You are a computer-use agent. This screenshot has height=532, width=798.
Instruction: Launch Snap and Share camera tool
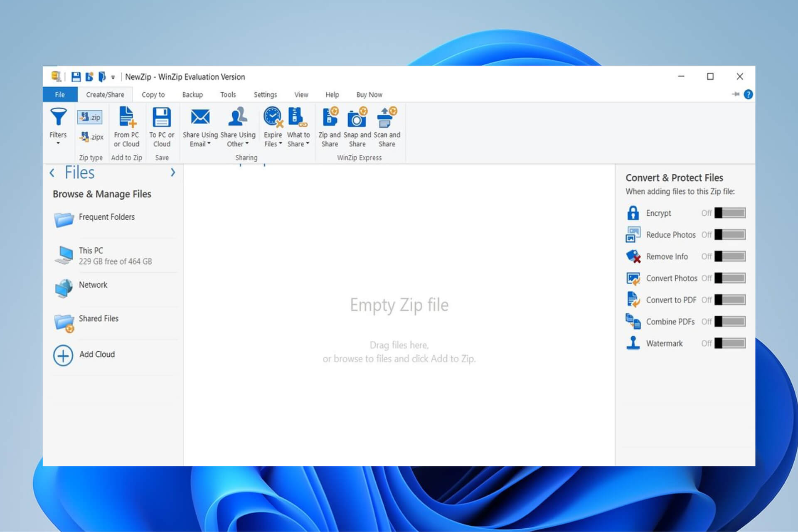pyautogui.click(x=357, y=127)
